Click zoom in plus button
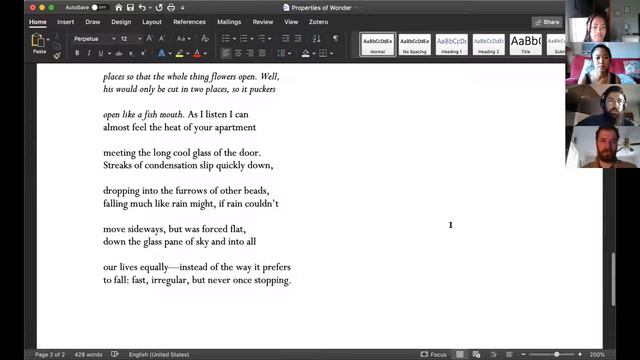640x360 pixels. click(580, 354)
